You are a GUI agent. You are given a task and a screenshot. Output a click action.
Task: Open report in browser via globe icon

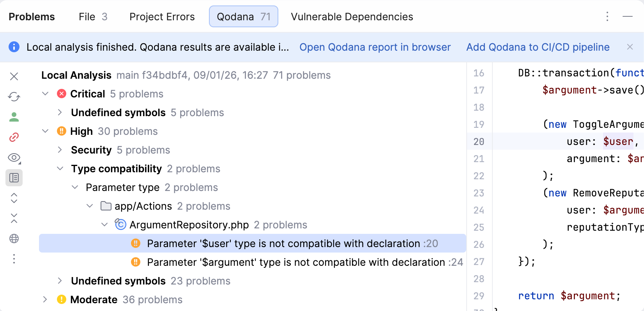point(14,239)
